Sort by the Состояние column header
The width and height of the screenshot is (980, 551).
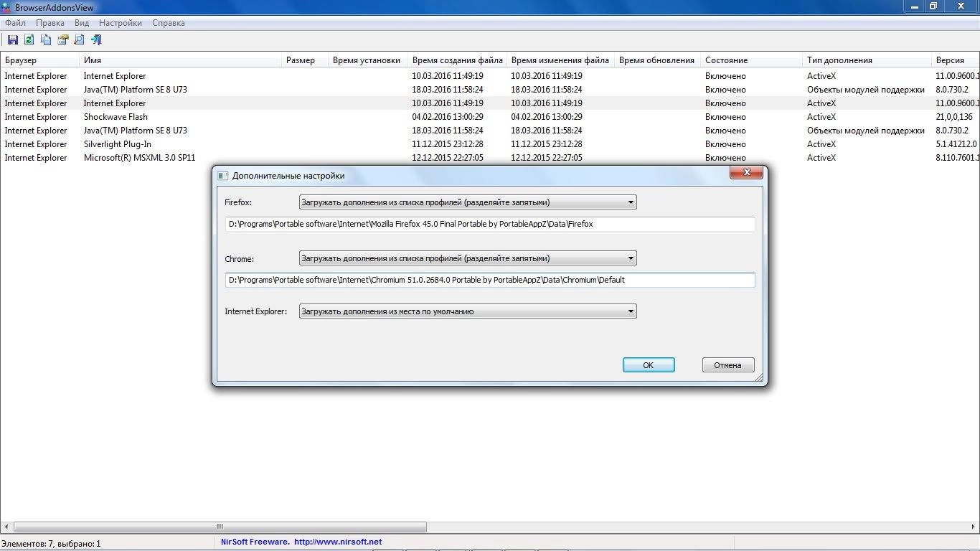point(751,60)
